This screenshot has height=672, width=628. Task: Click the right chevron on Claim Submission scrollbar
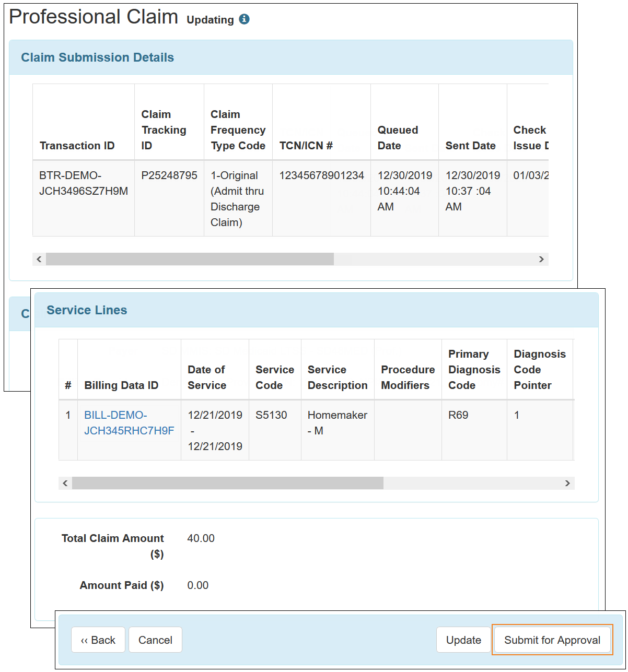pyautogui.click(x=541, y=259)
